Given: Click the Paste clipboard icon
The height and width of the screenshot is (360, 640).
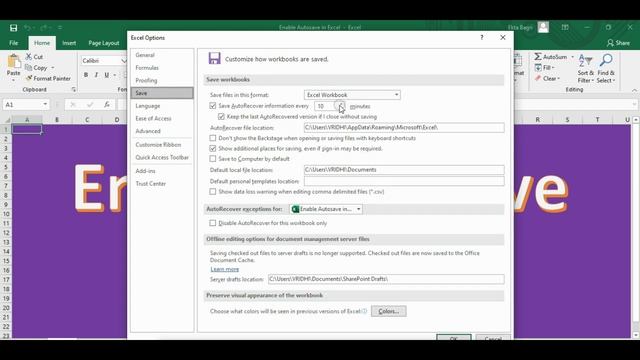Looking at the screenshot, I should click(x=13, y=62).
